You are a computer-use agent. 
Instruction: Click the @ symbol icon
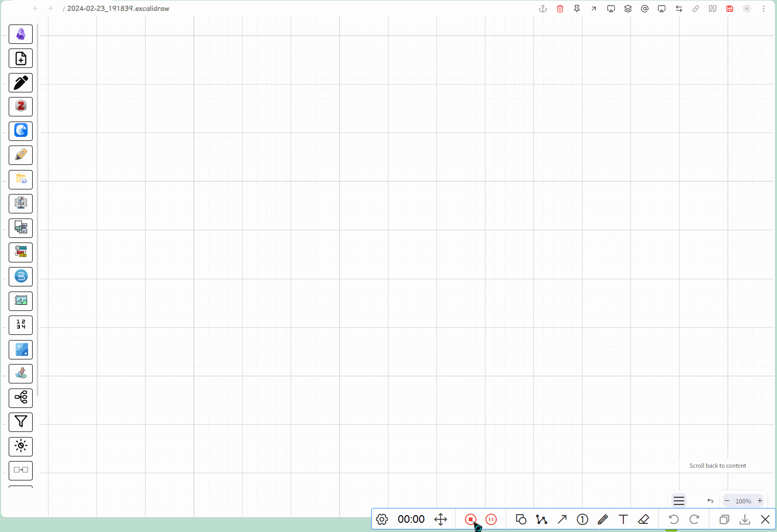645,9
